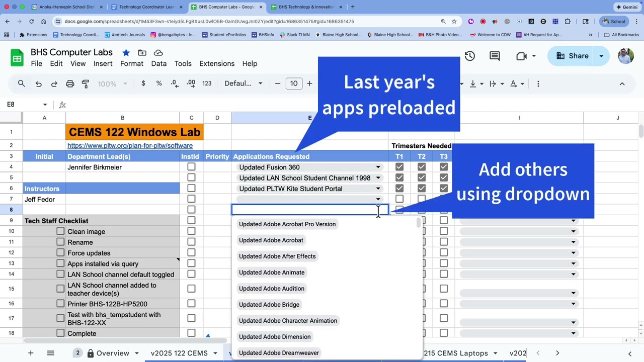Screen dimensions: 644x362
Task: Search the menus with magnifier icon
Action: pos(21,83)
